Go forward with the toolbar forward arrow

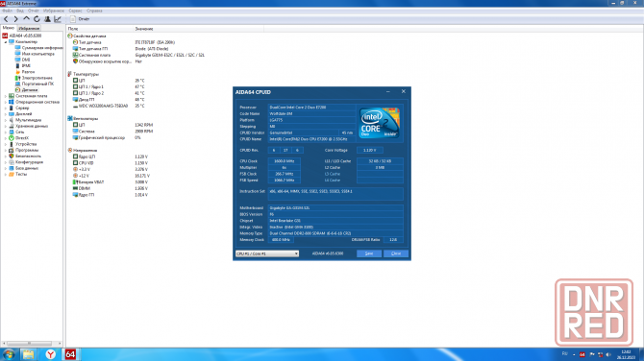(x=16, y=19)
